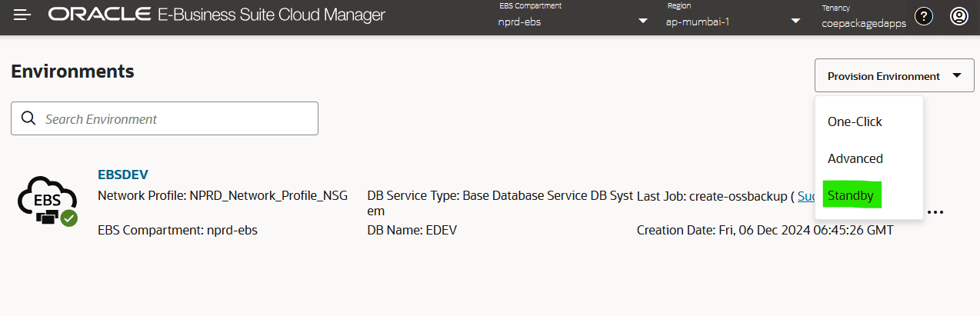Choose the Advanced provisioning option
This screenshot has width=980, height=316.
pyautogui.click(x=855, y=158)
